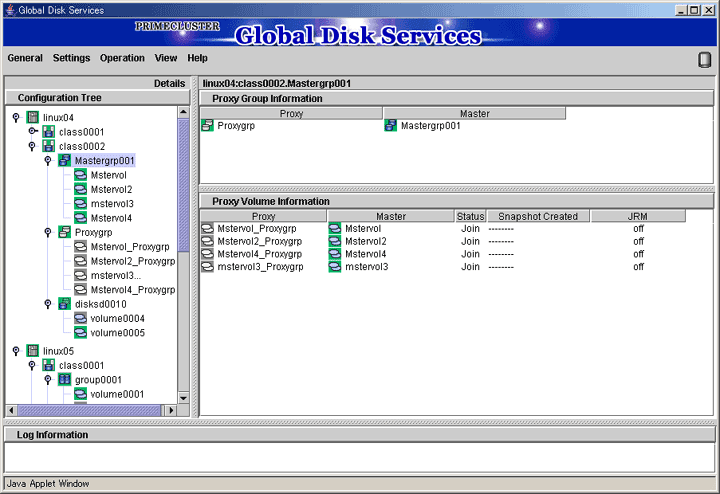Click the Mstervol2_Proxygrp icon in tree
Image resolution: width=720 pixels, height=494 pixels.
coord(80,261)
